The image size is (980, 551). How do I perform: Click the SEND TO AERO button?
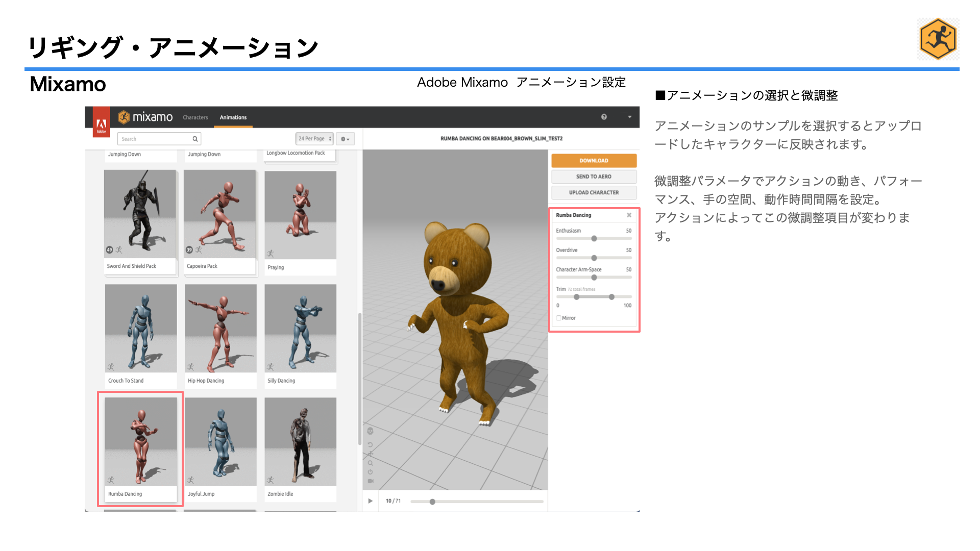click(x=594, y=177)
